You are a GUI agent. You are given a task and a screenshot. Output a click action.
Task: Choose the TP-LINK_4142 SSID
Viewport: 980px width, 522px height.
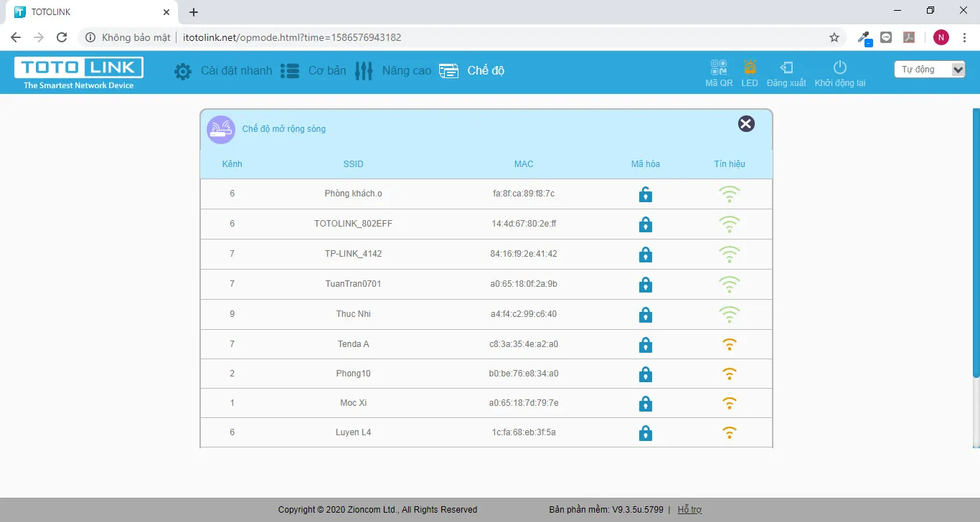[353, 254]
